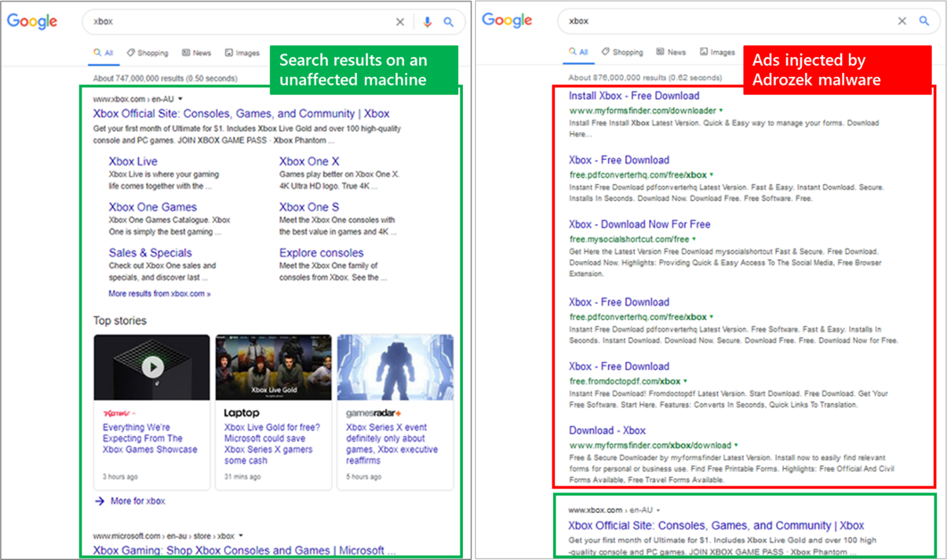Screen dimensions: 947x560
Task: Open the News tab
Action: 196,53
